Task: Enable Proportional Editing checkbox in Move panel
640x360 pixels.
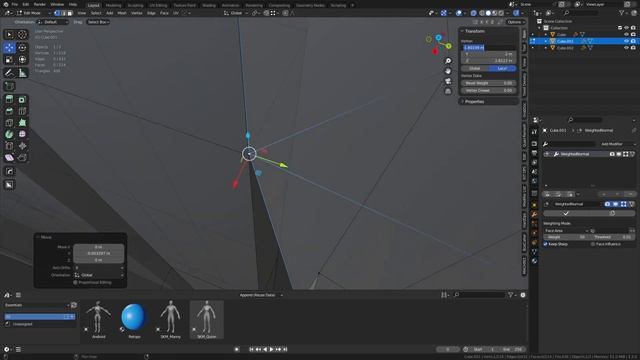Action: click(x=75, y=282)
